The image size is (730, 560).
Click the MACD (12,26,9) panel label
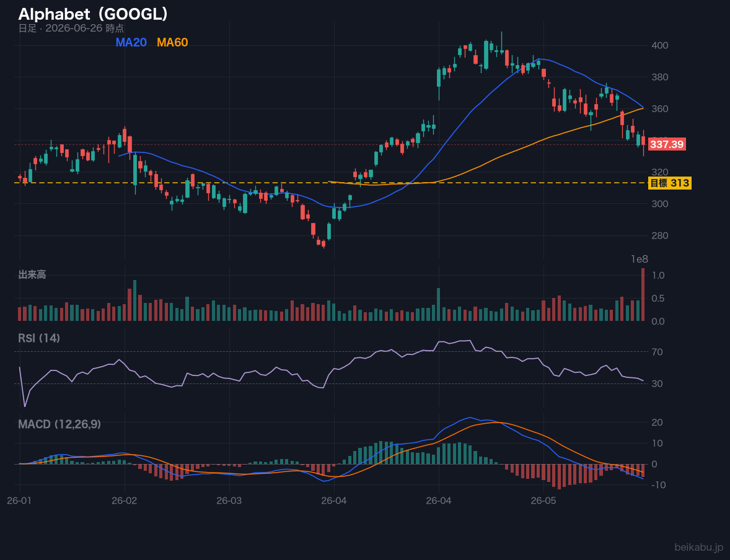(x=59, y=424)
